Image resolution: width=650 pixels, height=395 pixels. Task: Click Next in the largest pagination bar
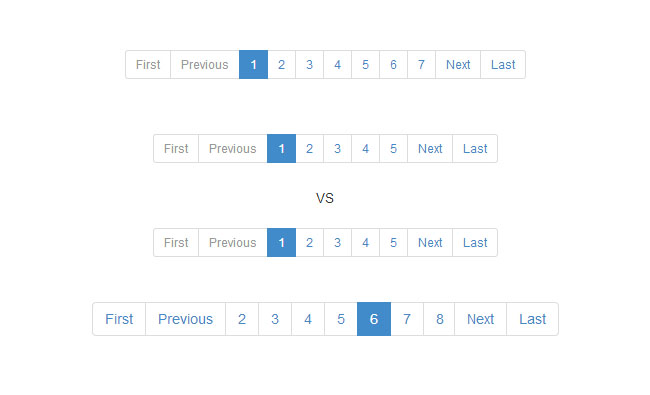pyautogui.click(x=480, y=319)
